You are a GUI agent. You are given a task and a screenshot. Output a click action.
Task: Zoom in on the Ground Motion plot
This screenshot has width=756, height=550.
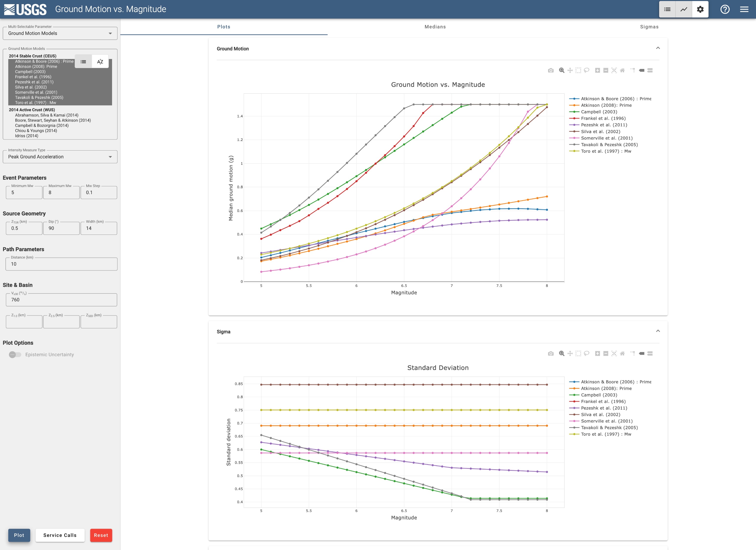pyautogui.click(x=598, y=70)
